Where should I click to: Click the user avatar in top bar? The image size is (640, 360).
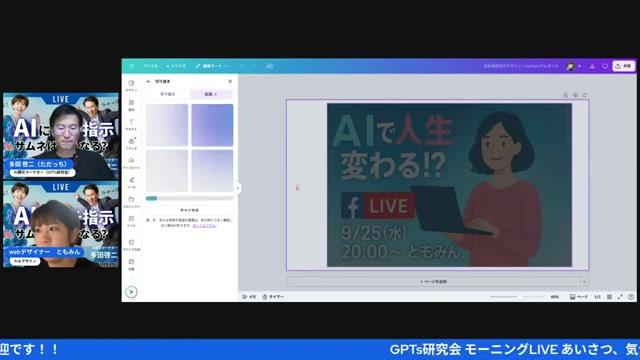pyautogui.click(x=571, y=66)
